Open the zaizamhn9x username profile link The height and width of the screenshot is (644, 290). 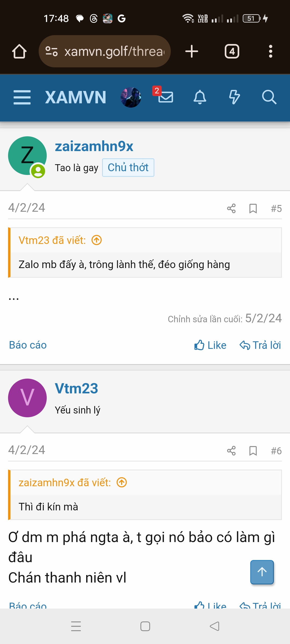pos(94,146)
